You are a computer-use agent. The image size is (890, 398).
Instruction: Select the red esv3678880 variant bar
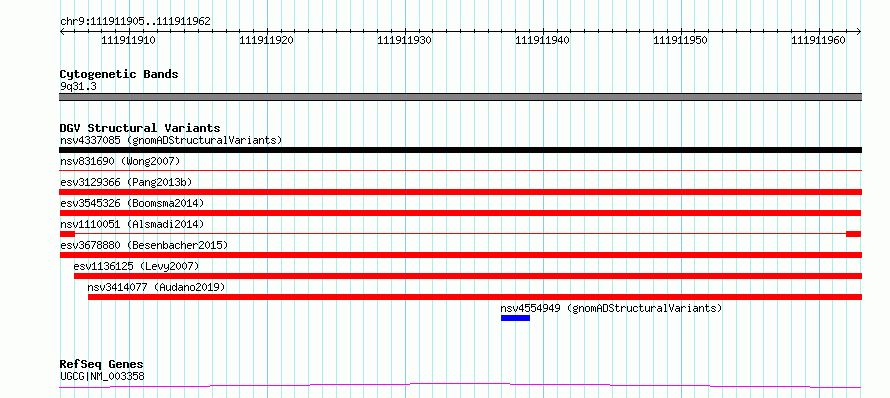(460, 255)
